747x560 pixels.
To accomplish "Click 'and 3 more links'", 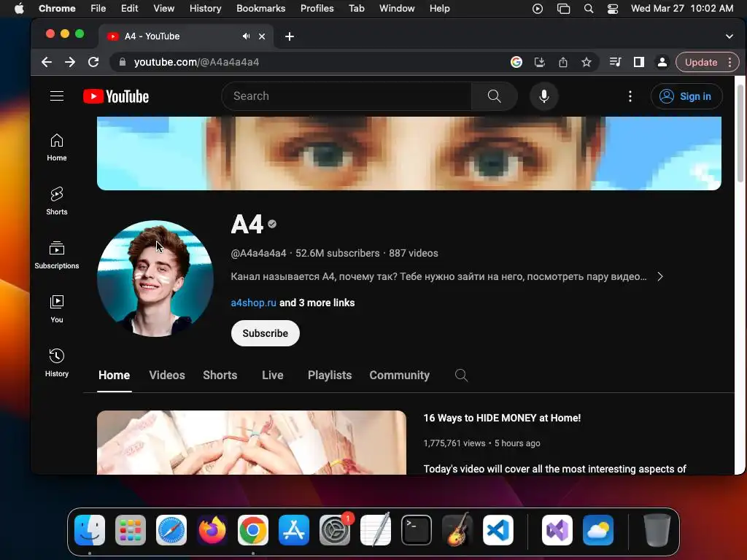I will coord(317,303).
